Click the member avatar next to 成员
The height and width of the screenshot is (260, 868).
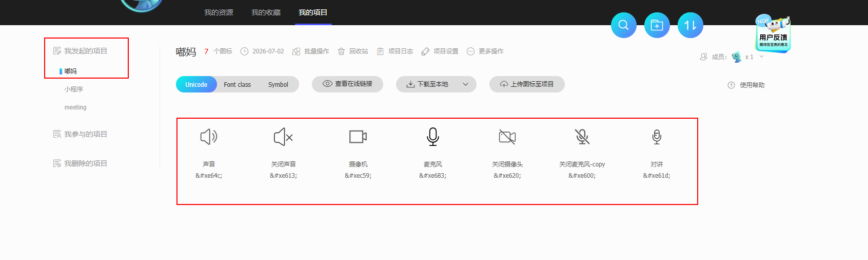[x=737, y=57]
